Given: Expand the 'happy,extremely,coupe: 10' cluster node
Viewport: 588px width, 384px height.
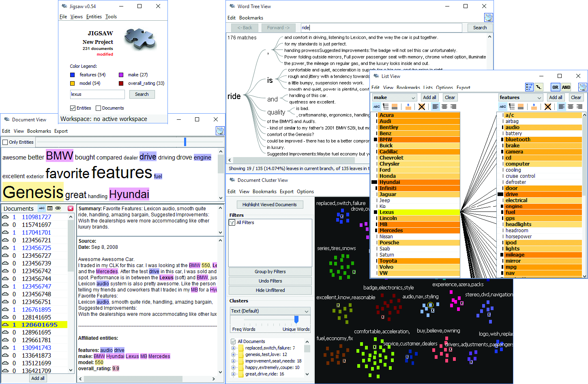Looking at the screenshot, I should tap(233, 367).
